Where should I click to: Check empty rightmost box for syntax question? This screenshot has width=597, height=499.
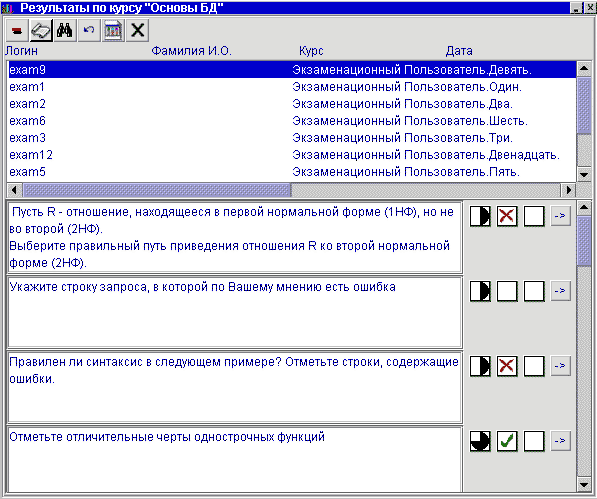pos(534,366)
